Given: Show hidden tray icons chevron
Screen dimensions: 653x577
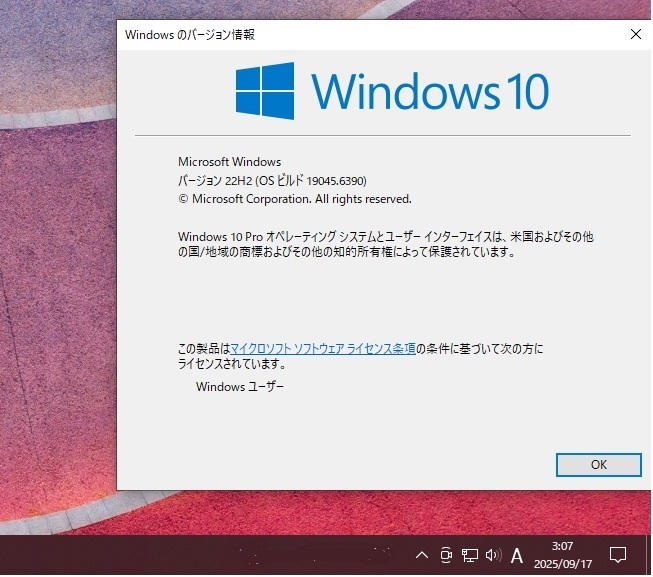Looking at the screenshot, I should [x=422, y=556].
